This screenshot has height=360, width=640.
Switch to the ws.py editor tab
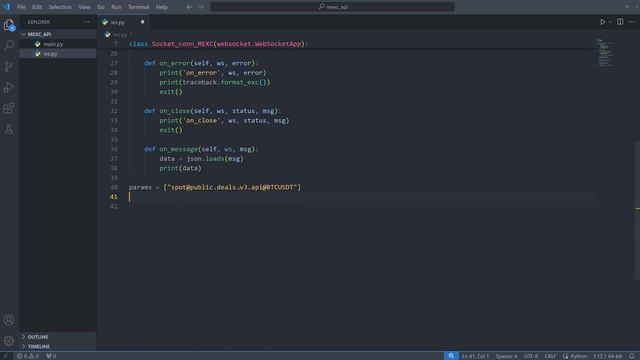tap(124, 22)
